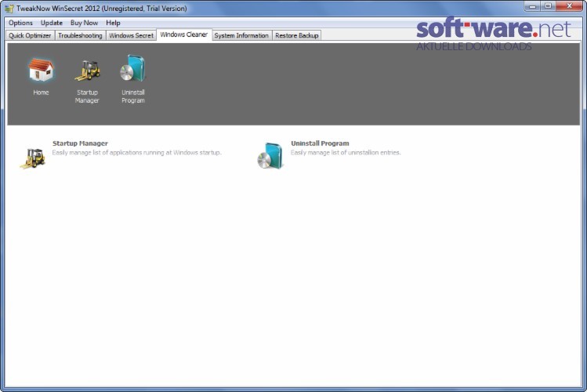Close the TweakNow WinSecret window

(569, 6)
